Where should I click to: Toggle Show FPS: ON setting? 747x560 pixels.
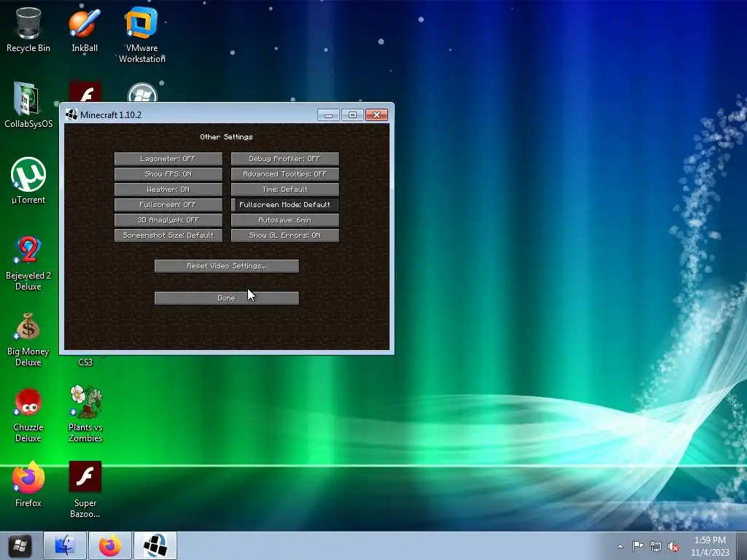tap(169, 174)
